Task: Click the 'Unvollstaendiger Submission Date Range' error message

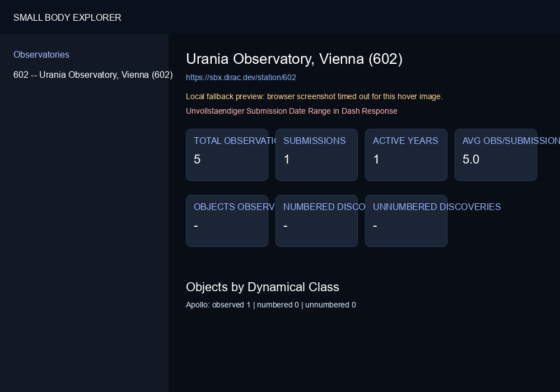Action: pyautogui.click(x=291, y=111)
